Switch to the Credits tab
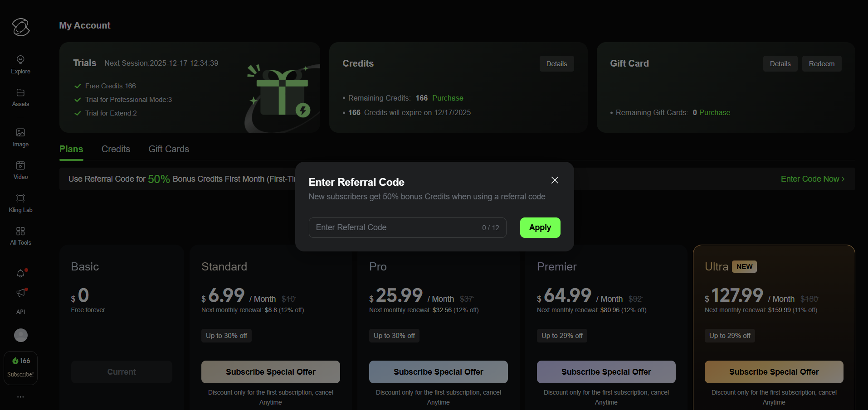The image size is (868, 410). pyautogui.click(x=116, y=149)
